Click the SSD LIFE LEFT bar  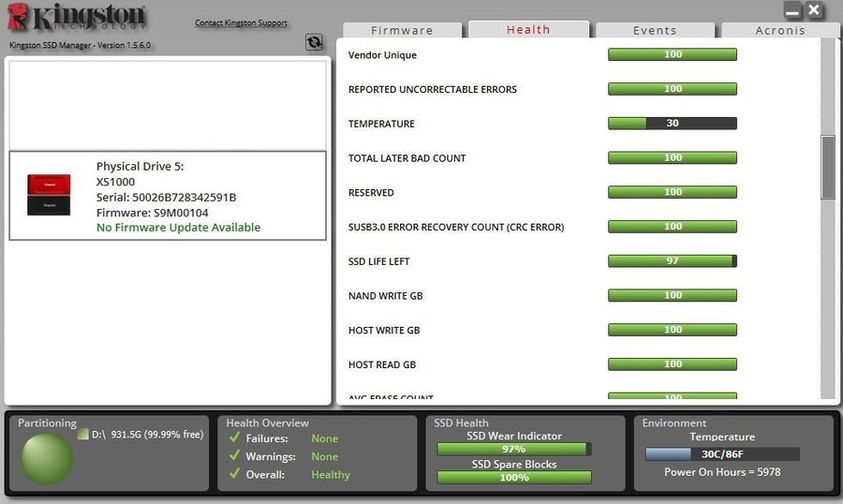[673, 261]
